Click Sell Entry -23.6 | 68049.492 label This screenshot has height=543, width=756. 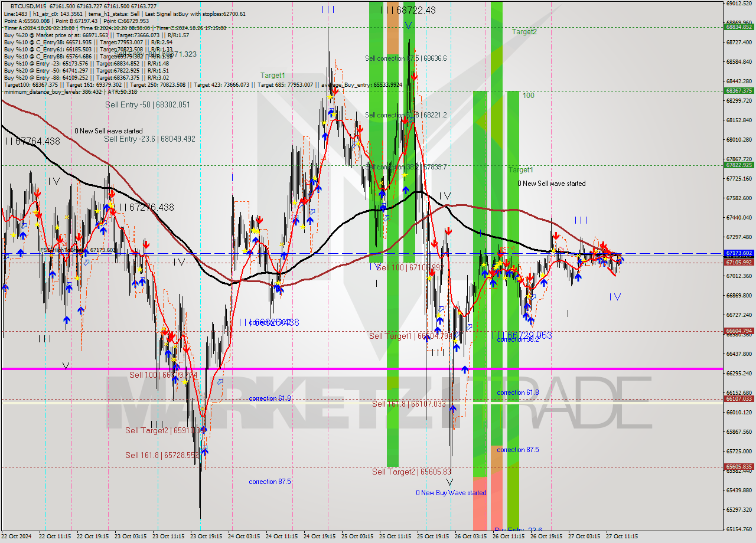tap(149, 139)
